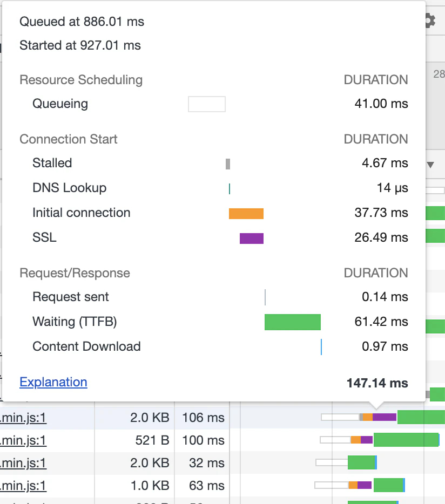Click waterfall bar of the 63 ms request
The image size is (445, 504).
(x=360, y=485)
